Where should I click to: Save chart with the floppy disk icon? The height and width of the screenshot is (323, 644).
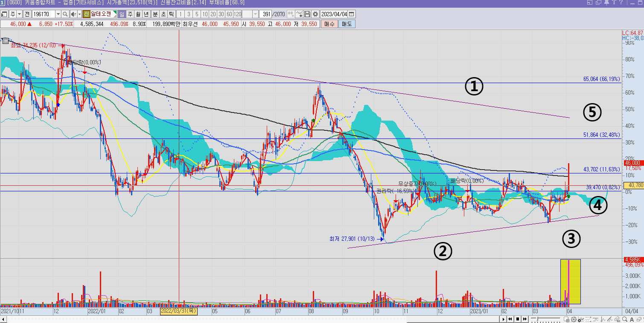(x=307, y=14)
